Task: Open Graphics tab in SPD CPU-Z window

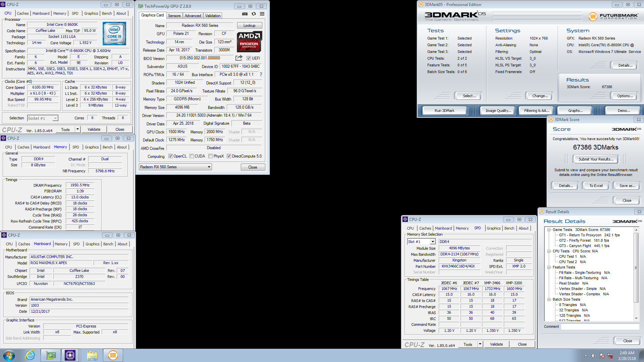Action: pos(493,228)
